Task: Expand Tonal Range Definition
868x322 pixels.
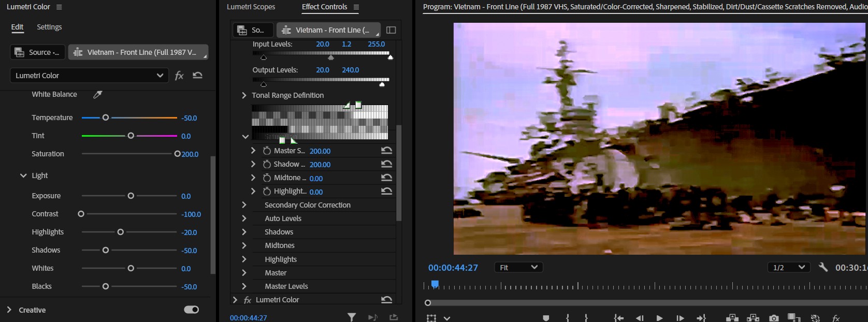Action: tap(244, 95)
